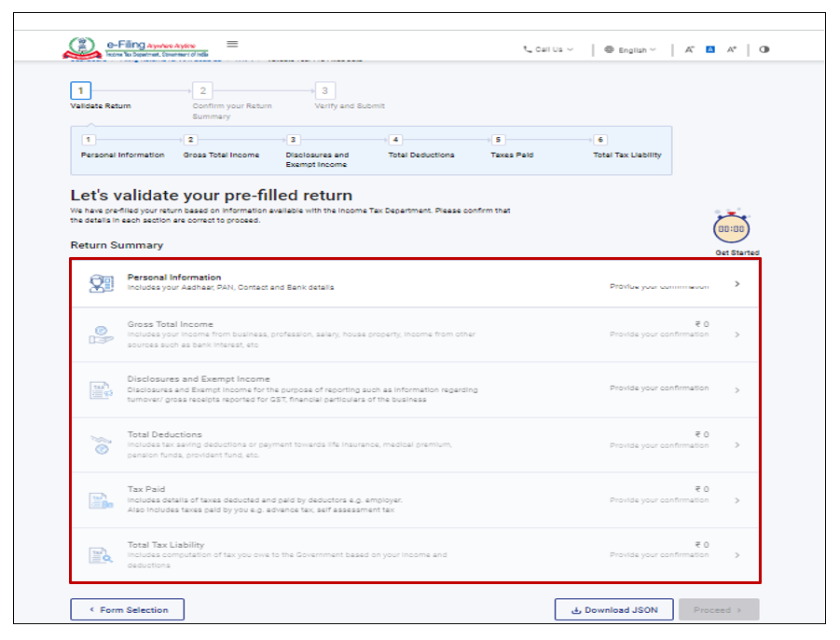840x640 pixels.
Task: Select step 2 Confirm your Return Summary
Action: 202,90
